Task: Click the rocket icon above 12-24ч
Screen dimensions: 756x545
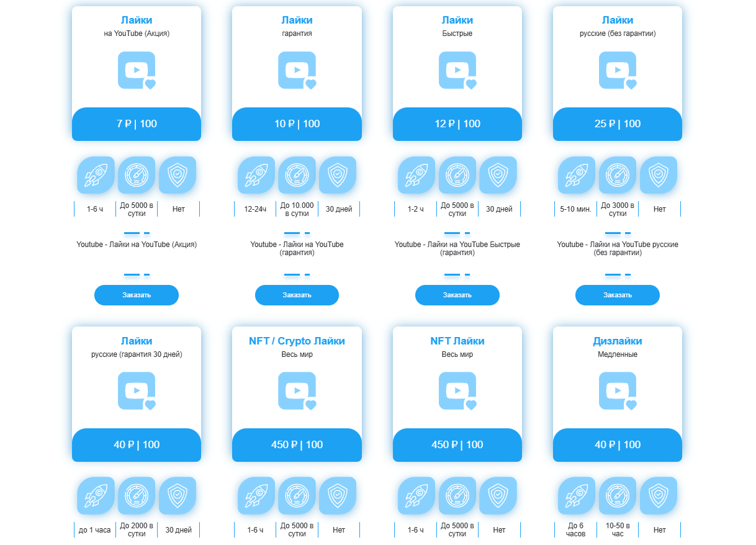Action: (x=256, y=175)
